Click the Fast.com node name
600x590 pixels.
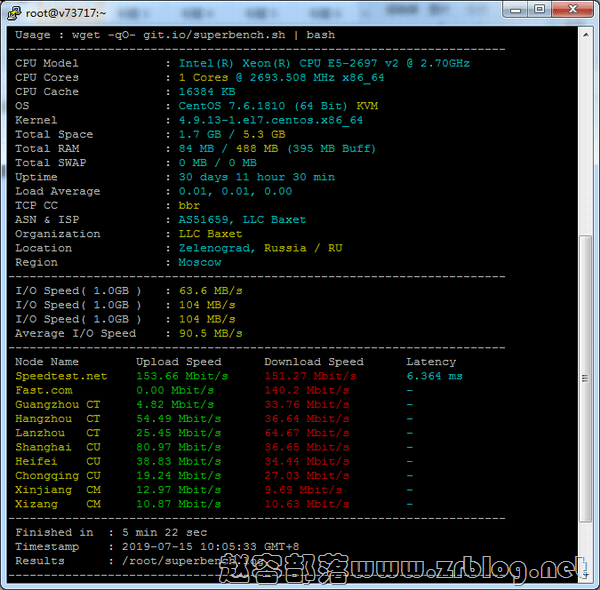pyautogui.click(x=43, y=390)
